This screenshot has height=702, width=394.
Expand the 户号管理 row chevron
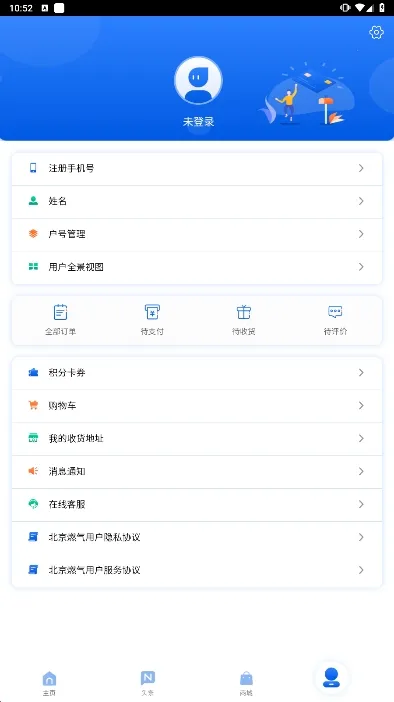pyautogui.click(x=361, y=234)
